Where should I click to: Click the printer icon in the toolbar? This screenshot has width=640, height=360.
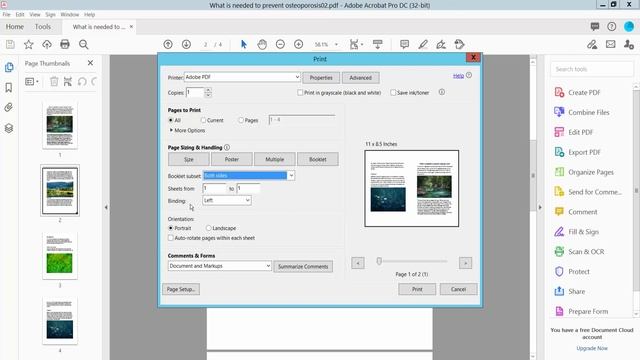[65, 44]
